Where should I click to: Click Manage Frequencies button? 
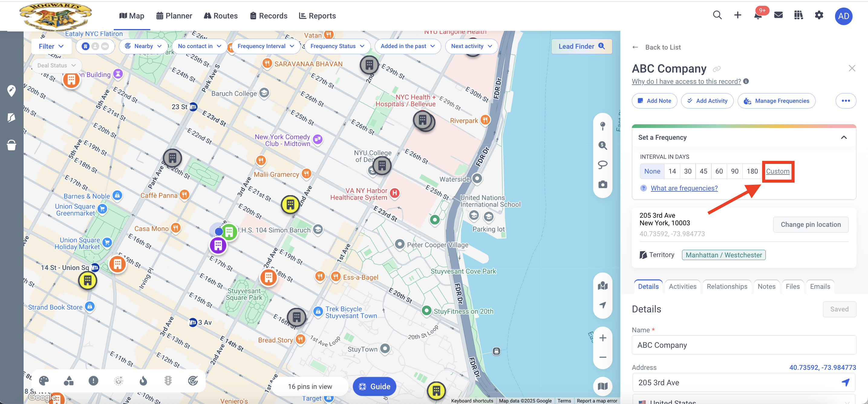point(776,101)
